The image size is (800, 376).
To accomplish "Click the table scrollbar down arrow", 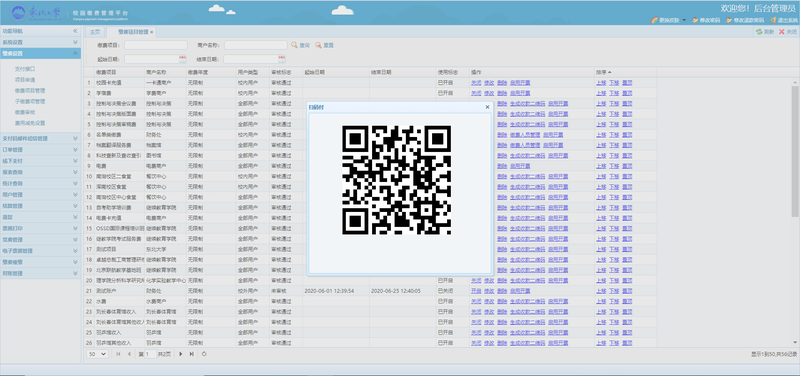I will tap(795, 342).
